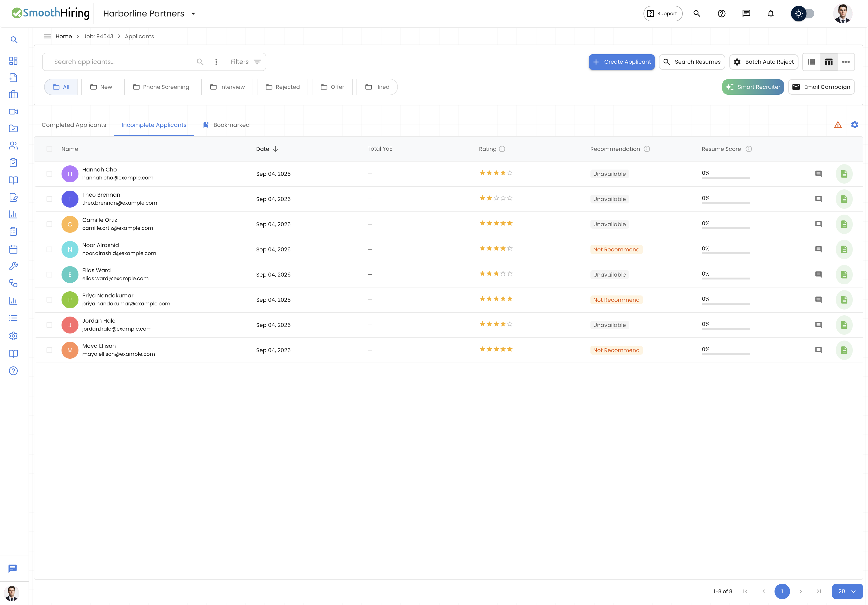
Task: Toggle the light/dark theme switch
Action: coord(803,14)
